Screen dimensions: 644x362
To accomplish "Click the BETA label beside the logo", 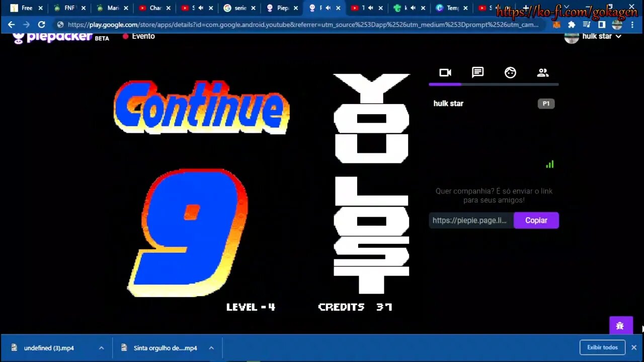I will pyautogui.click(x=102, y=39).
